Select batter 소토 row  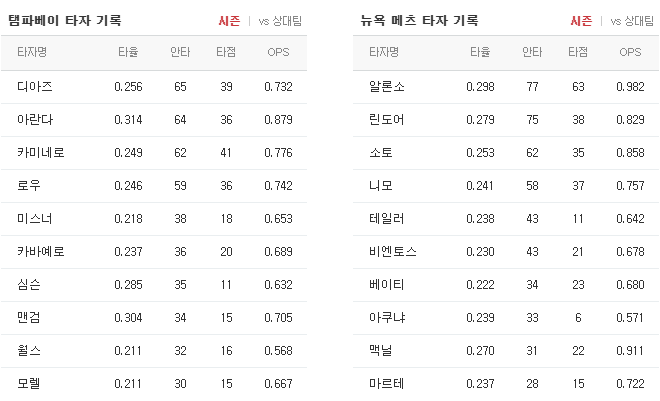506,153
